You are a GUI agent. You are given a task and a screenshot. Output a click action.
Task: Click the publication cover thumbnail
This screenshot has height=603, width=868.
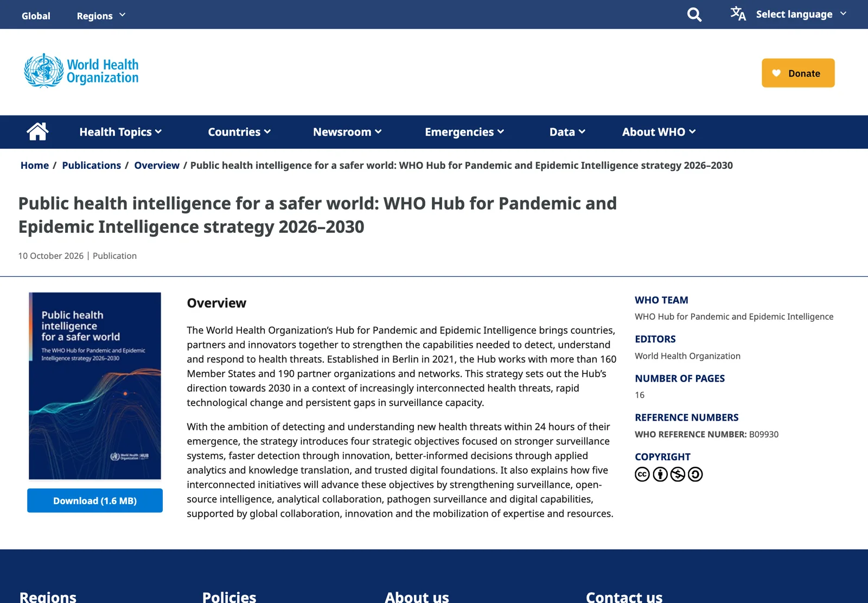point(95,386)
